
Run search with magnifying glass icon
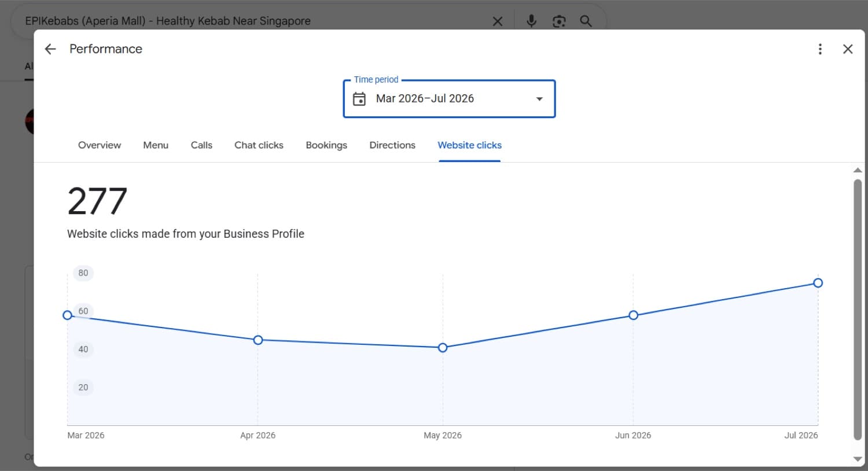(586, 21)
